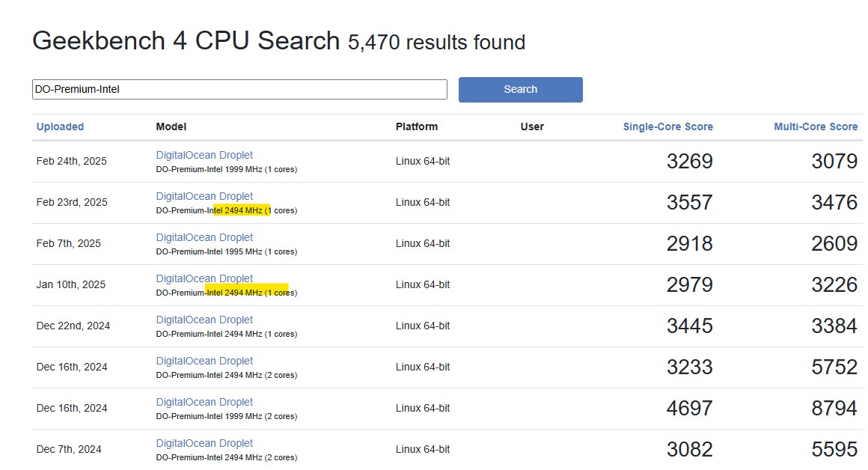Click the User column header
The width and height of the screenshot is (868, 470).
point(532,126)
